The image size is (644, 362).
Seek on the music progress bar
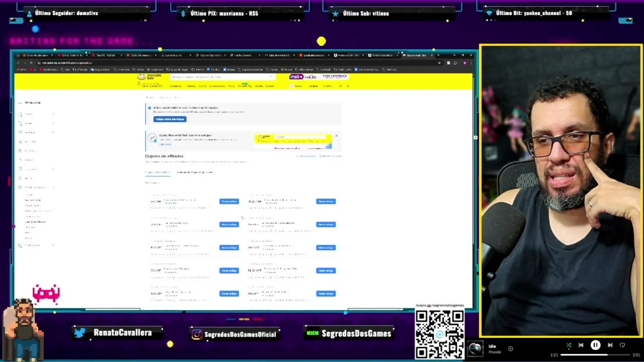595,355
